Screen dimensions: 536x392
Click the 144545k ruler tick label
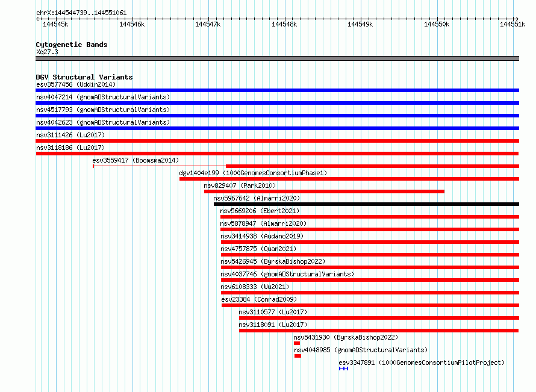(x=55, y=24)
